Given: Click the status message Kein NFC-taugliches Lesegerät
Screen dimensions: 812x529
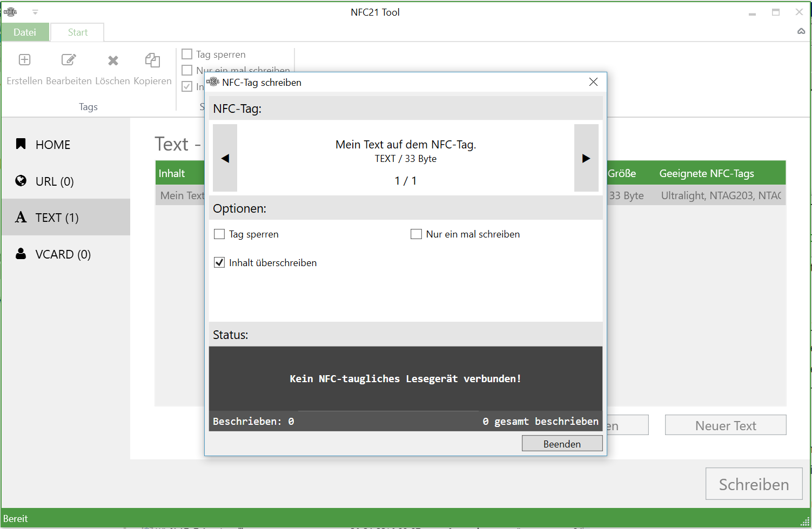Looking at the screenshot, I should tap(406, 378).
